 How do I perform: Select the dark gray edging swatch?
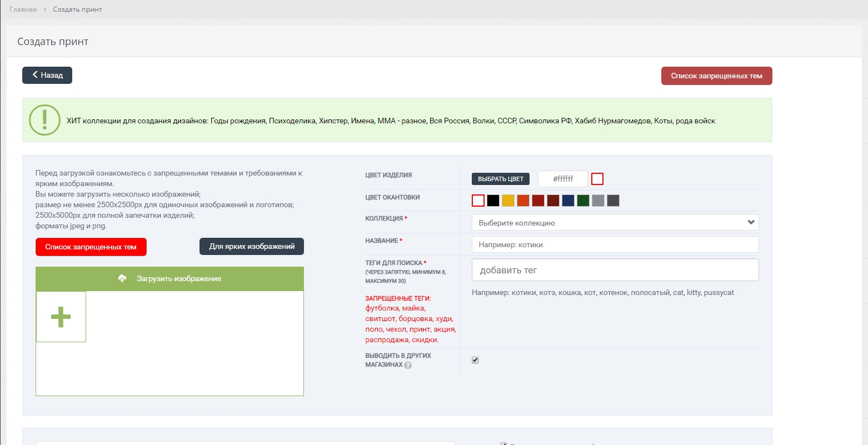[613, 201]
